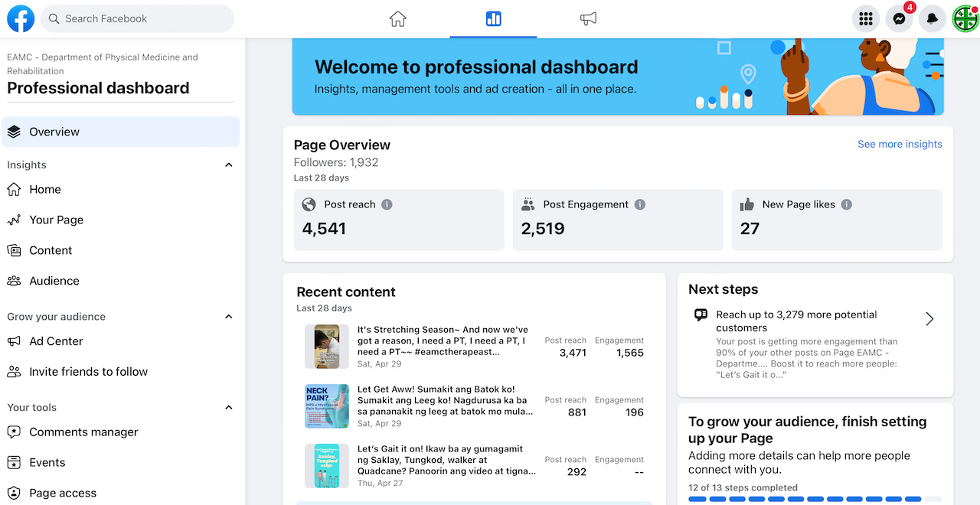Open the grid menu icon

[866, 19]
